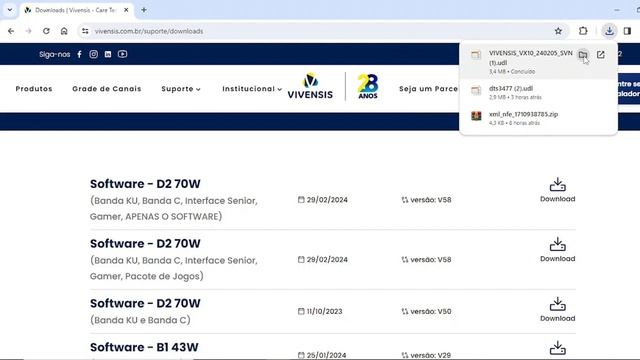Open the tab search dropdown arrow
Screen dimensions: 640x360
pos(10,10)
